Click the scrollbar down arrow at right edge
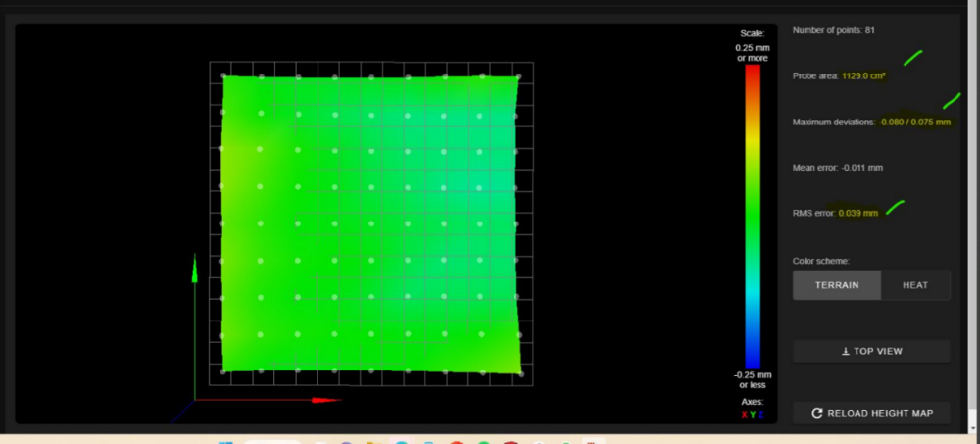Screen dimensions: 980x444 (974, 428)
